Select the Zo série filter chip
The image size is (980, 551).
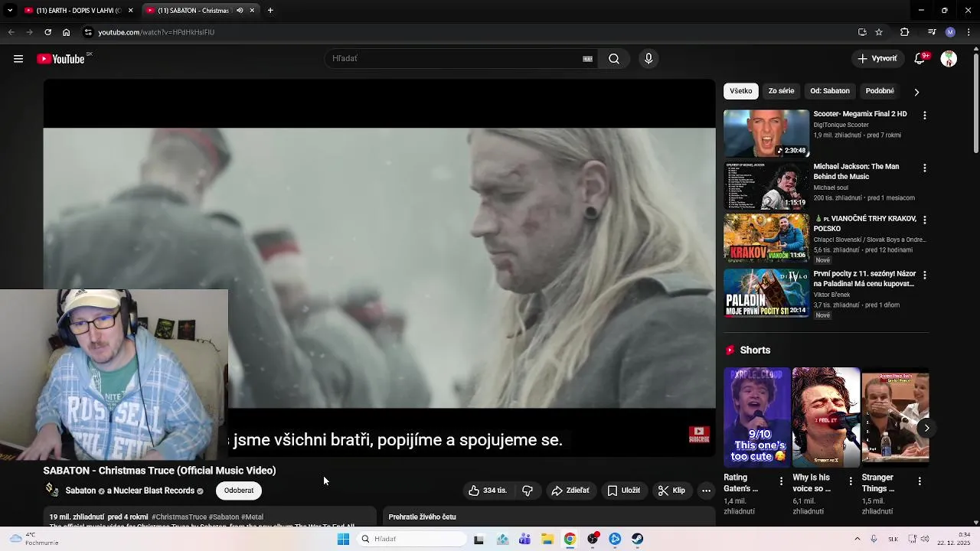781,91
